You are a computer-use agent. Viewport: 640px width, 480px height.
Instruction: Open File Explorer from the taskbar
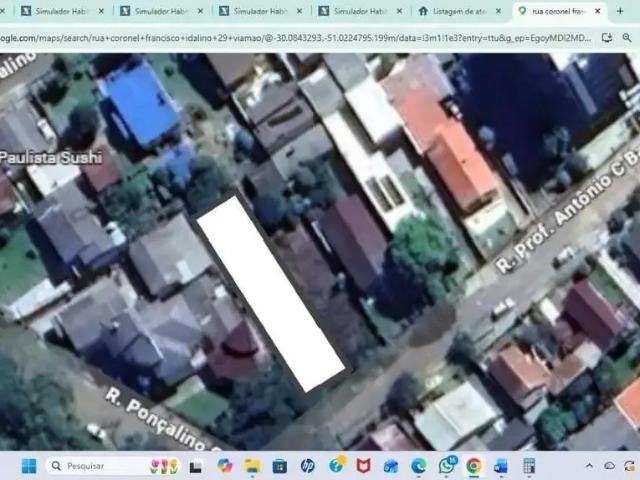pyautogui.click(x=252, y=466)
